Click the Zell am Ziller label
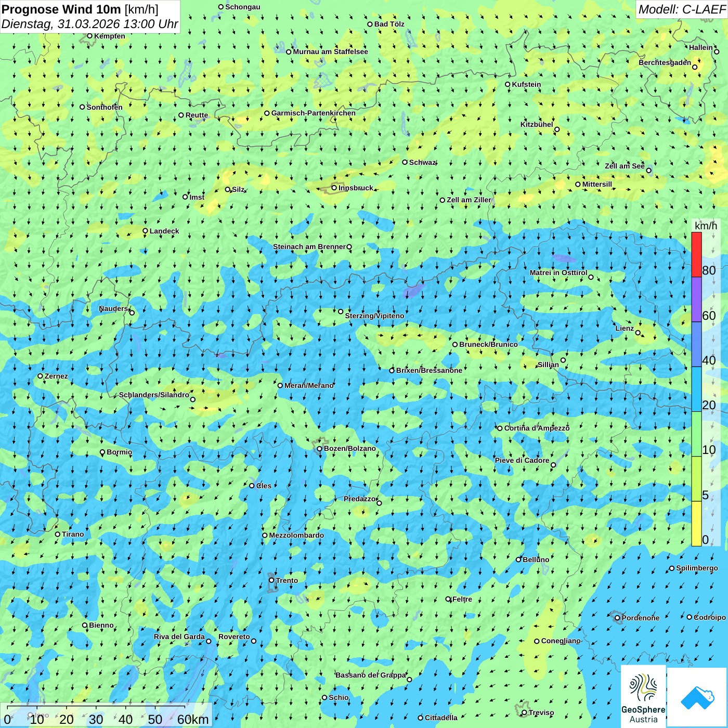The image size is (728, 728). point(469,200)
